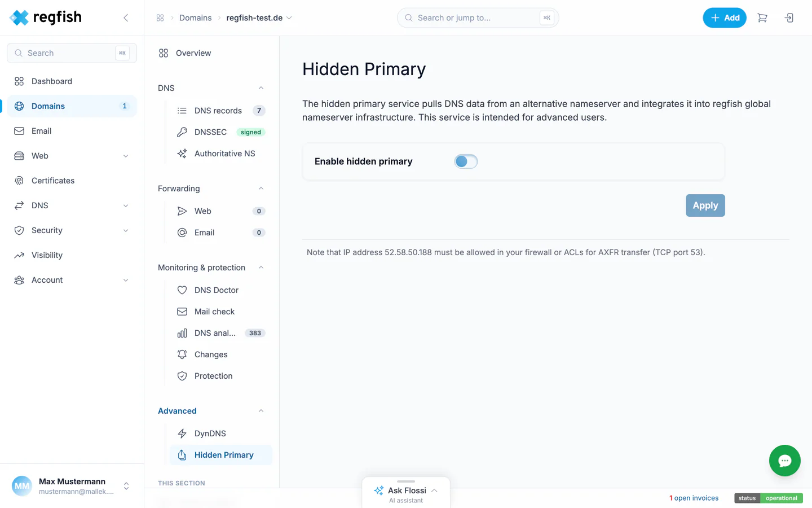This screenshot has width=812, height=508.
Task: Collapse the left sidebar with the arrow
Action: coord(126,18)
